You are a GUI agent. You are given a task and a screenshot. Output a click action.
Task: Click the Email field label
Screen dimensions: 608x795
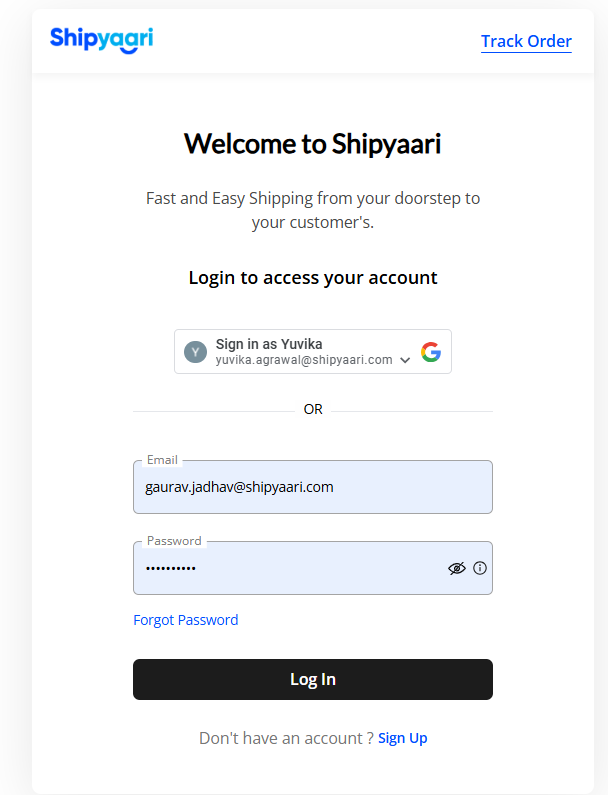click(162, 460)
